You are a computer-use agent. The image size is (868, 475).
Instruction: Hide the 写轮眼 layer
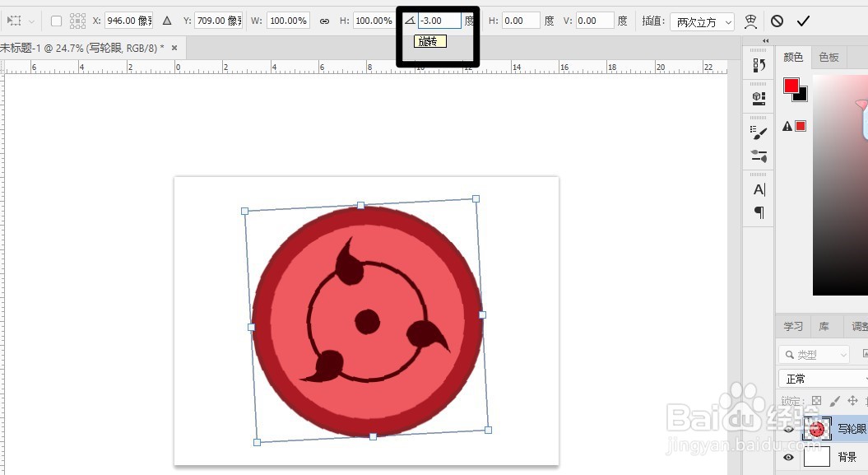pos(788,429)
